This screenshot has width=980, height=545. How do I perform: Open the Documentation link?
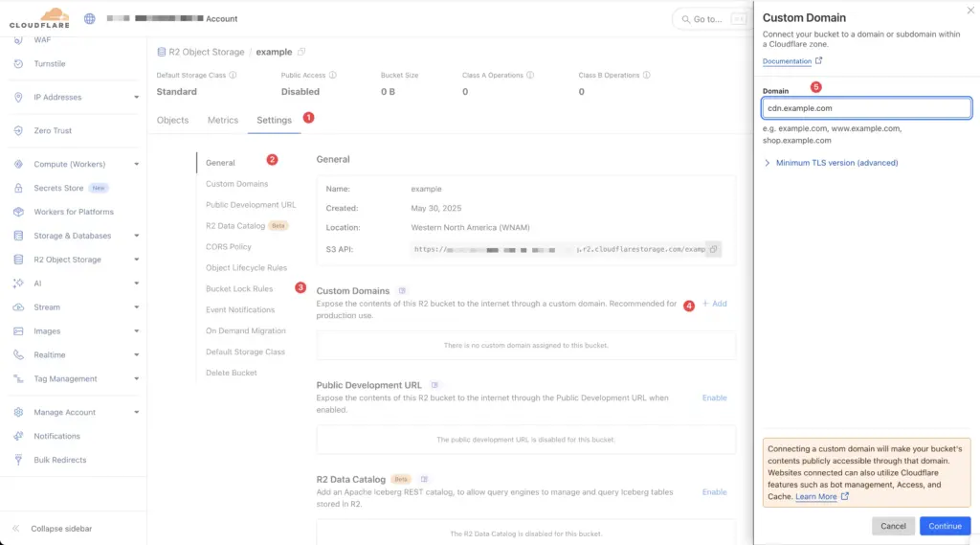point(791,61)
